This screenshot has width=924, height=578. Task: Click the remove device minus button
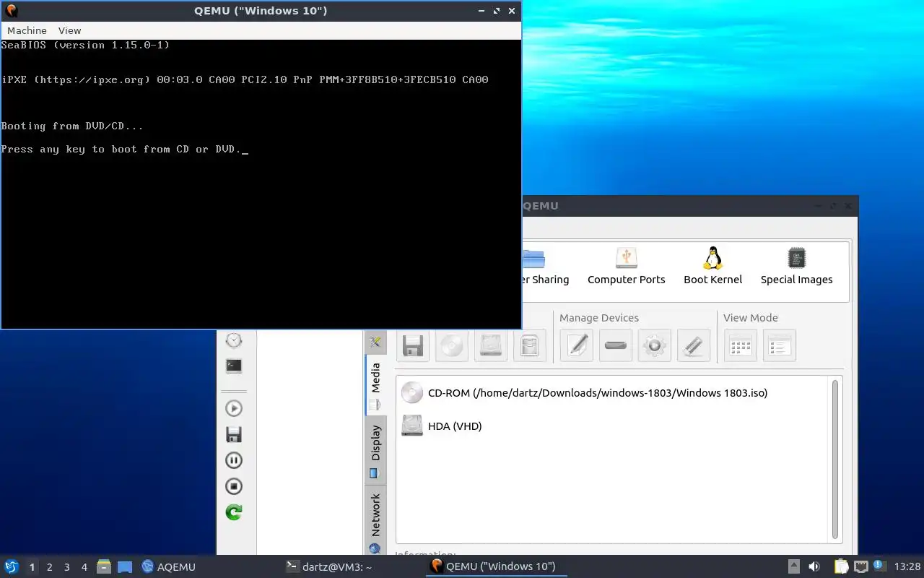pos(616,345)
